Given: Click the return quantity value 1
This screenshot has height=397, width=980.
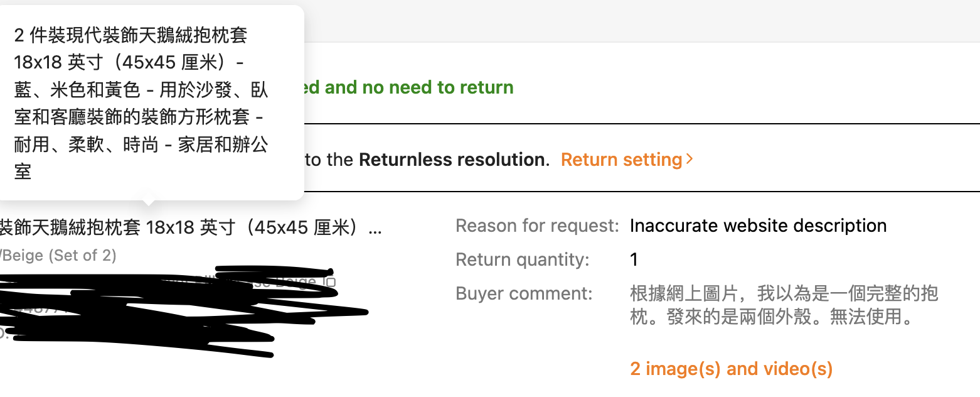Looking at the screenshot, I should pos(634,259).
